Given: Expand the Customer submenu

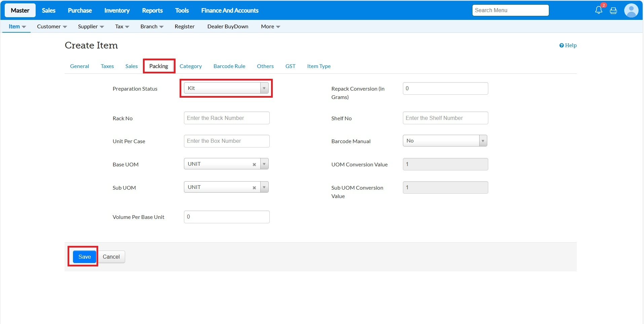Looking at the screenshot, I should coord(52,27).
